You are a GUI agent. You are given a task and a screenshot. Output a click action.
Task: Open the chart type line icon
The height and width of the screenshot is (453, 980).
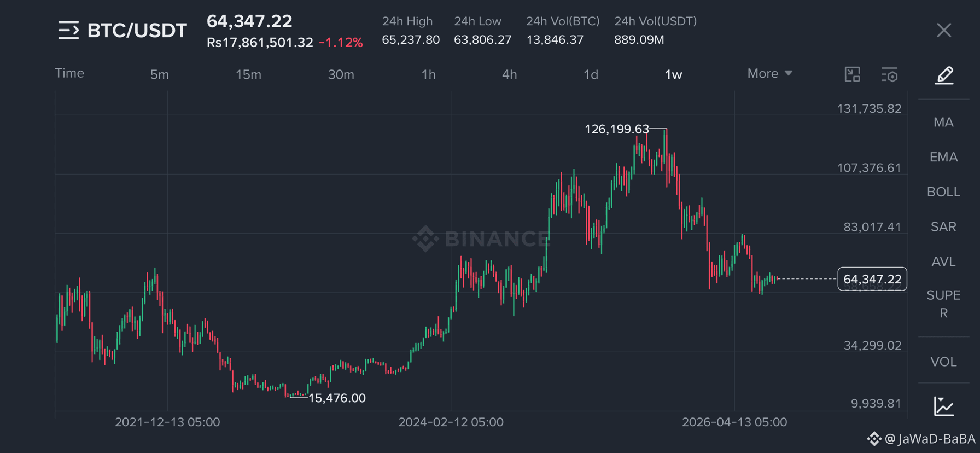[x=944, y=406]
